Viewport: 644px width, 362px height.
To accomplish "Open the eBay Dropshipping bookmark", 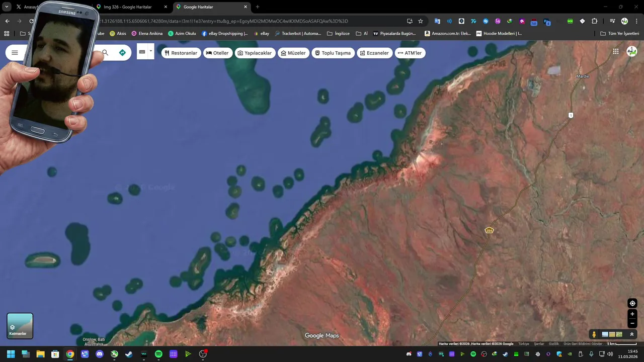I will [x=225, y=34].
